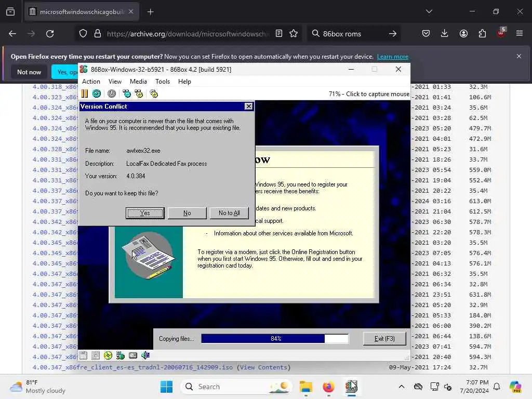The height and width of the screenshot is (399, 532).
Task: Pause the 86Box emulation
Action: [x=85, y=94]
